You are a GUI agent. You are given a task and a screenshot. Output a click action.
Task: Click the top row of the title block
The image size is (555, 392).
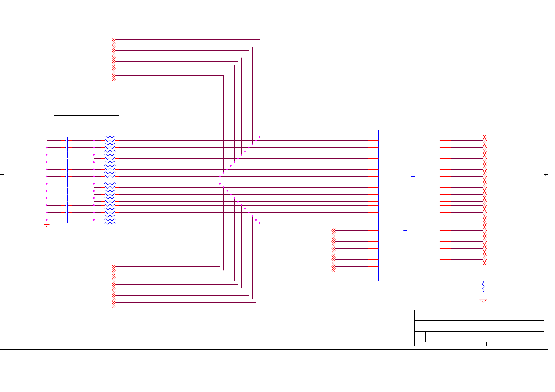[x=479, y=315]
